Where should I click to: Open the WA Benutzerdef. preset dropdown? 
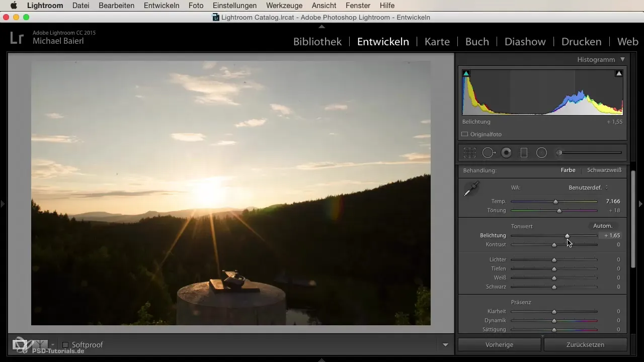coord(588,188)
